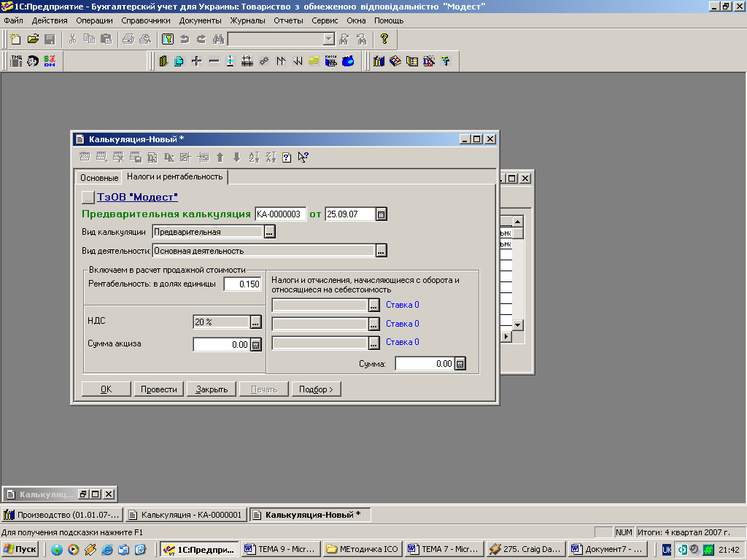747x560 pixels.
Task: Open the НДС rate selection button
Action: point(256,322)
